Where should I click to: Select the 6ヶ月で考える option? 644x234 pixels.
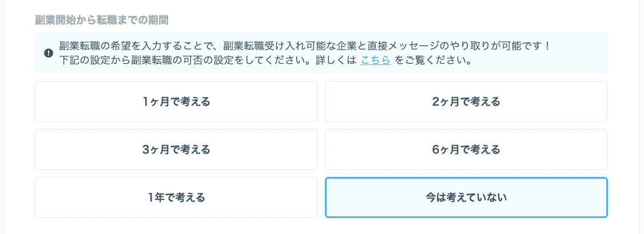466,150
